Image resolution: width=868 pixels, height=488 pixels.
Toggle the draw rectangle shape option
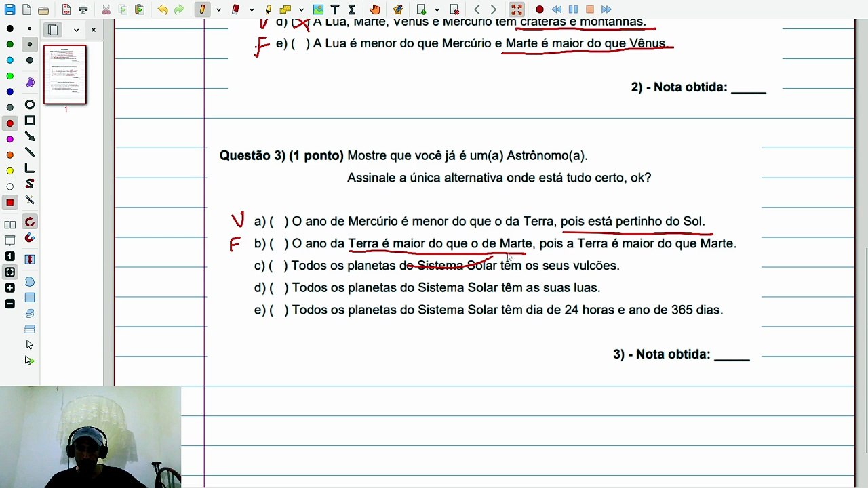[x=30, y=121]
